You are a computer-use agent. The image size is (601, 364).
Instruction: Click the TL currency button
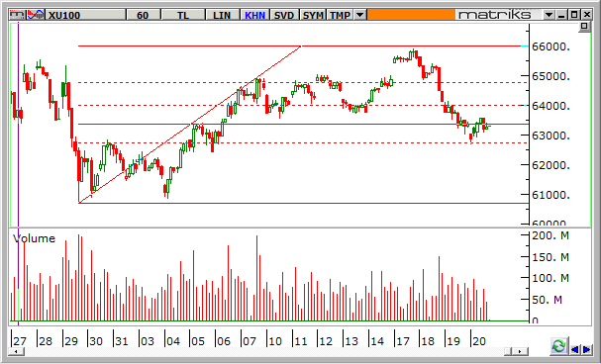tap(183, 15)
